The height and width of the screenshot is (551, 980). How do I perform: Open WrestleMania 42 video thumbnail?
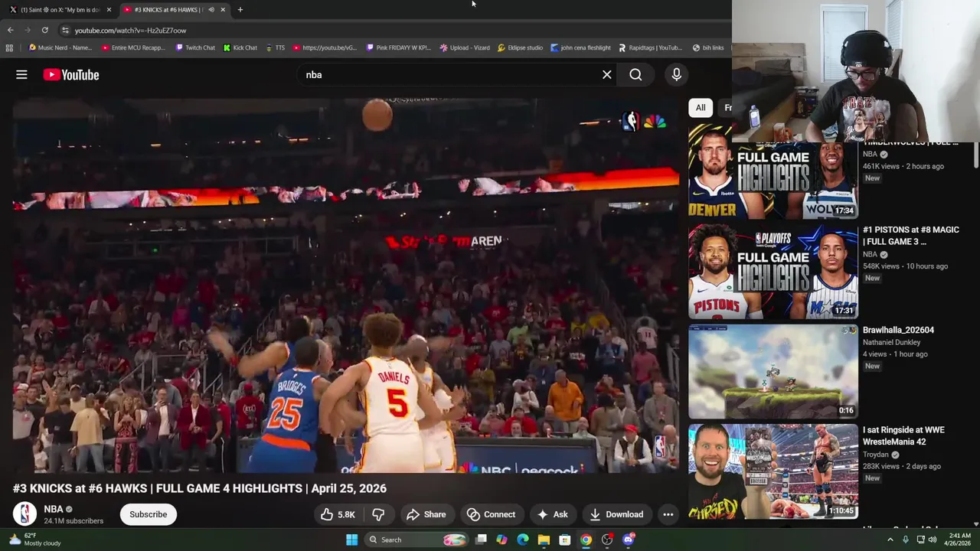[773, 471]
